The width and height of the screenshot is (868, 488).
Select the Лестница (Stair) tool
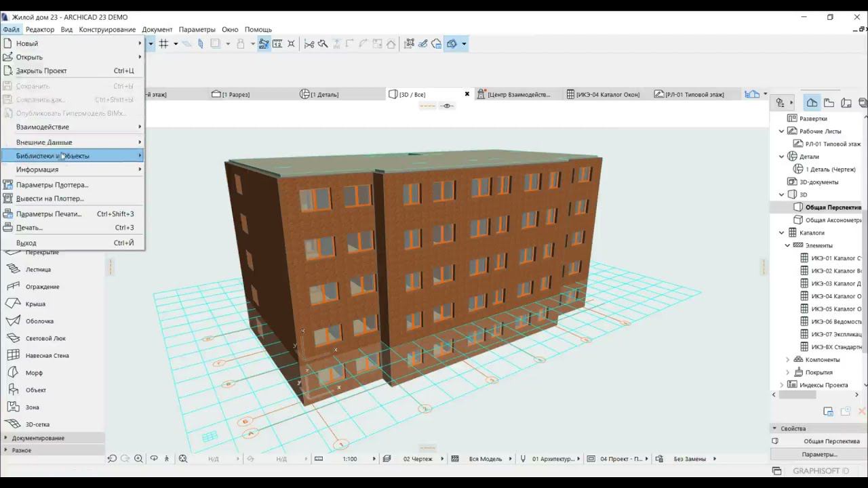(37, 269)
